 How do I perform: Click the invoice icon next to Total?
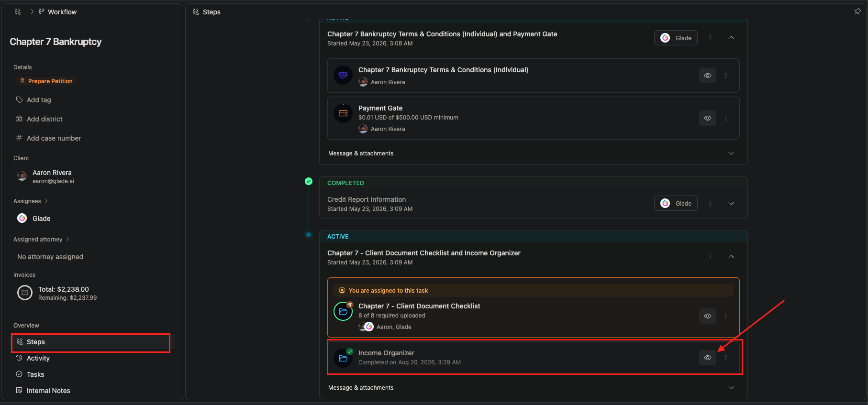25,292
